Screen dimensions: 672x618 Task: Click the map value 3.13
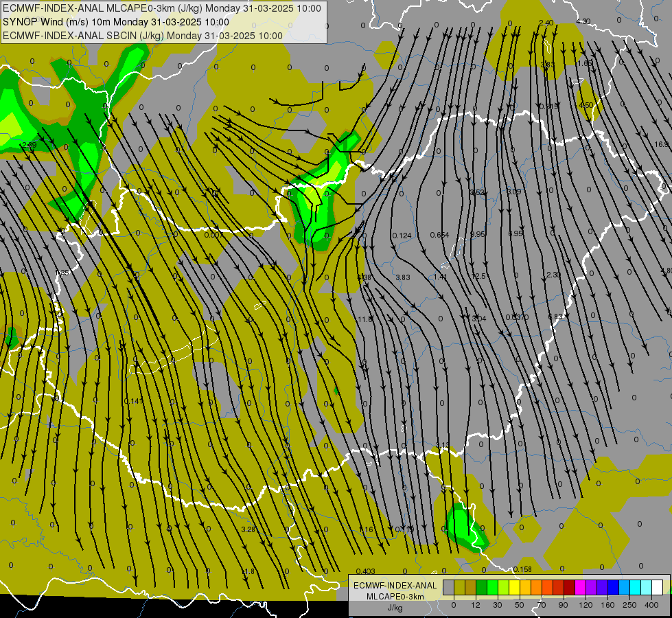pos(442,445)
